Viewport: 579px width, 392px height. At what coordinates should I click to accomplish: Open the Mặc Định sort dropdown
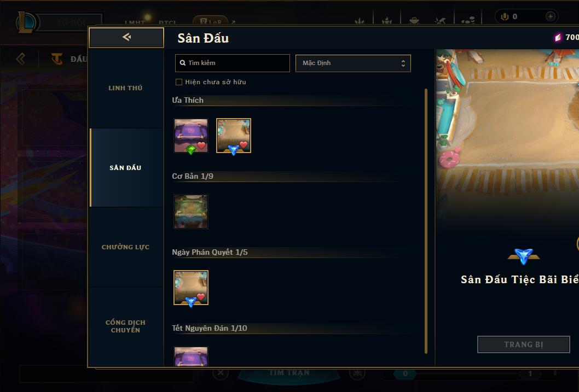(x=353, y=63)
